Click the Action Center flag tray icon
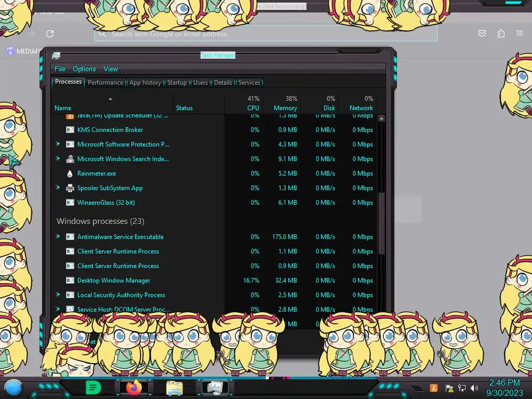The height and width of the screenshot is (399, 532). (449, 388)
